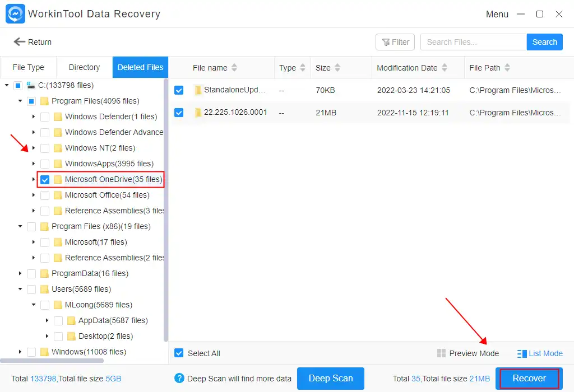Click the blue Search button
Image resolution: width=574 pixels, height=392 pixels.
point(545,42)
